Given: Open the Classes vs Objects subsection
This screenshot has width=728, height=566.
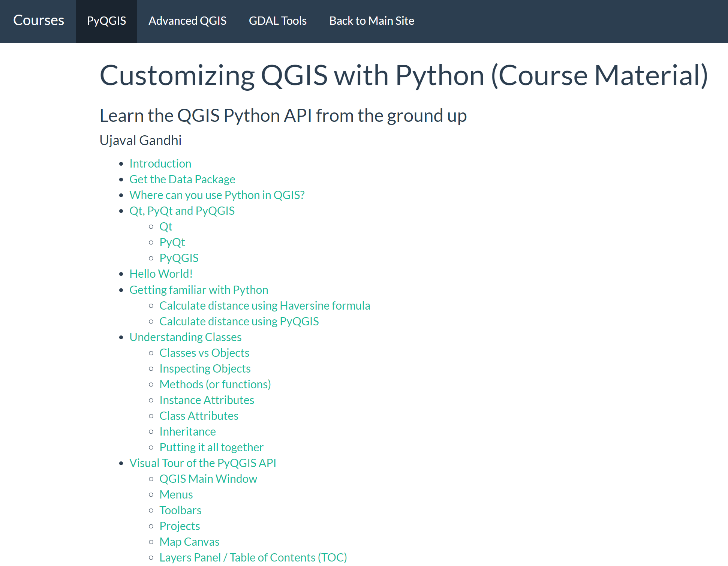Looking at the screenshot, I should click(204, 353).
